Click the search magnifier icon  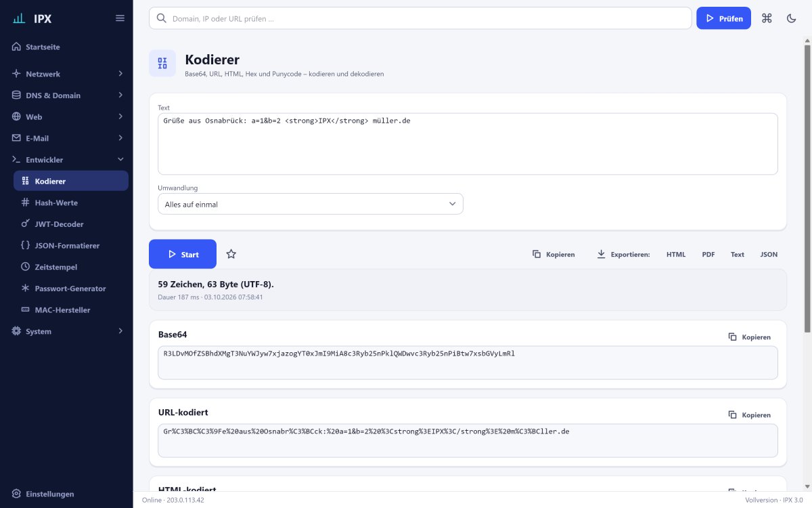coord(161,18)
